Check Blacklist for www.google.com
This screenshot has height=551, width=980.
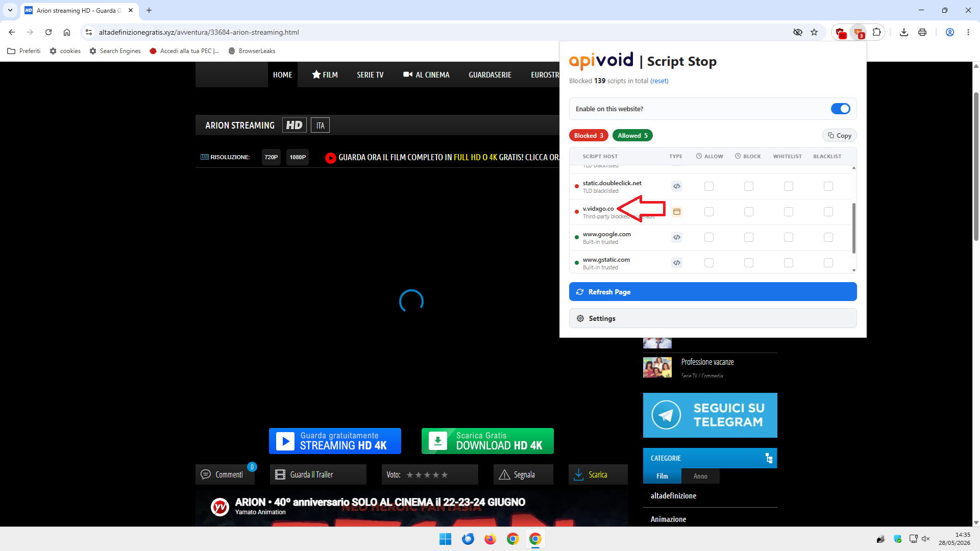(x=828, y=237)
